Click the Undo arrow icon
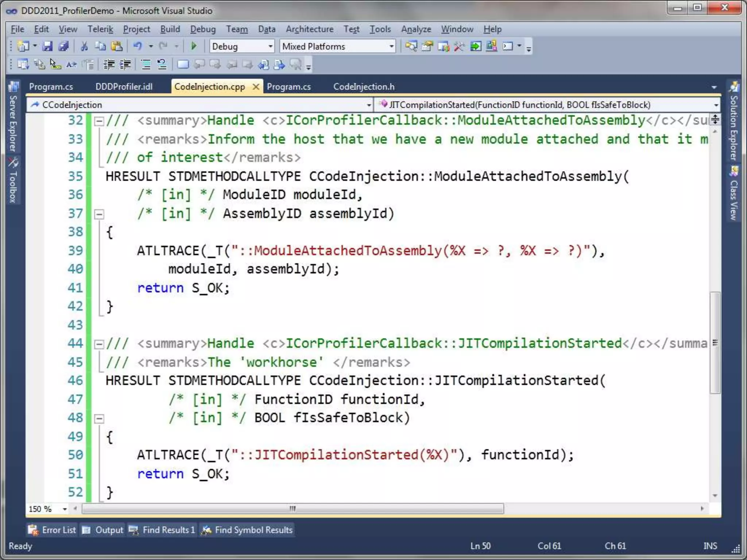Image resolution: width=747 pixels, height=560 pixels. click(x=138, y=46)
